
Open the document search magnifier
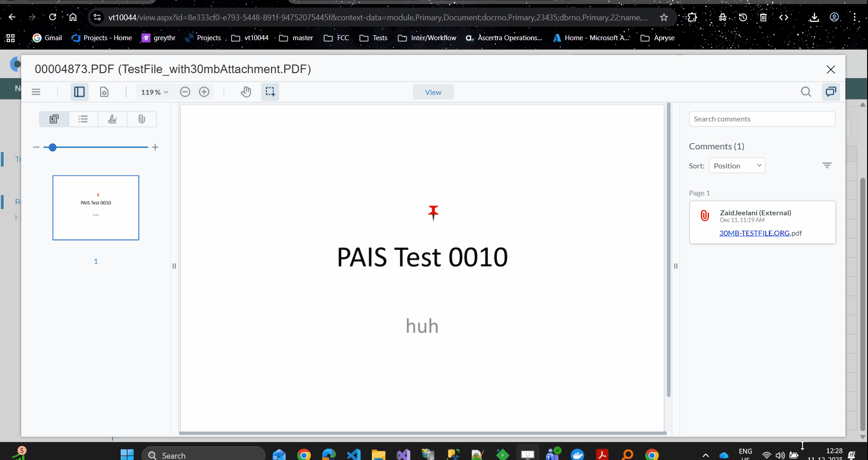click(806, 92)
